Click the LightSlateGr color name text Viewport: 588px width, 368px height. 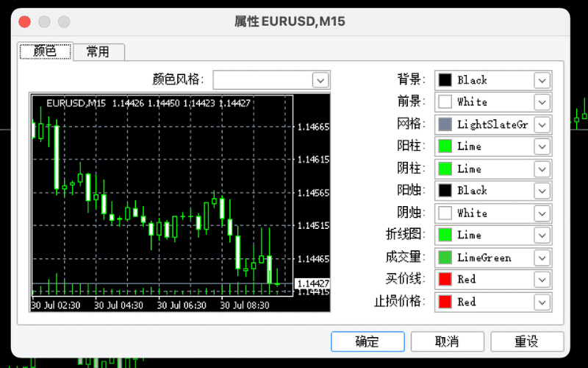pos(492,124)
